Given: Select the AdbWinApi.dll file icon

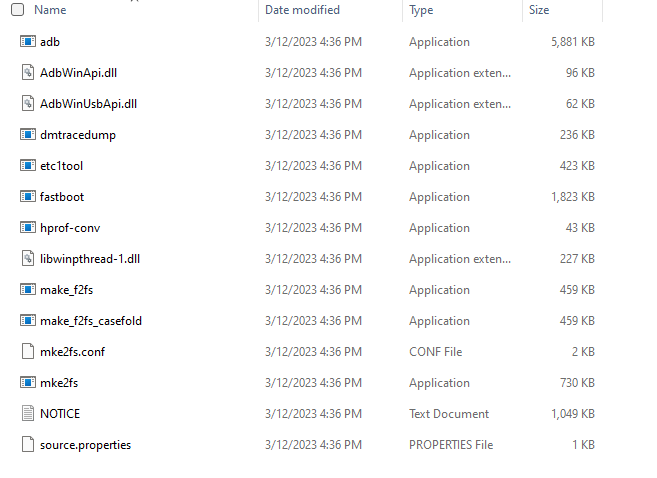Looking at the screenshot, I should pos(28,73).
